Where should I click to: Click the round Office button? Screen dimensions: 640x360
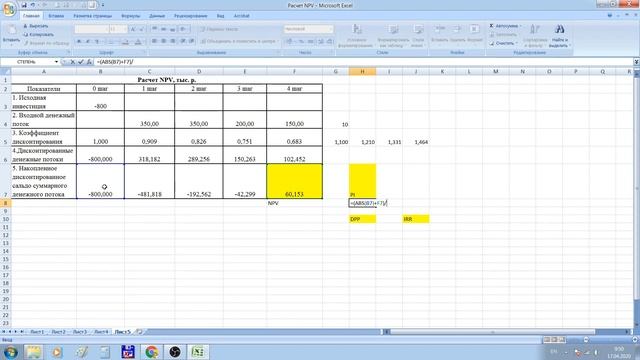(9, 9)
